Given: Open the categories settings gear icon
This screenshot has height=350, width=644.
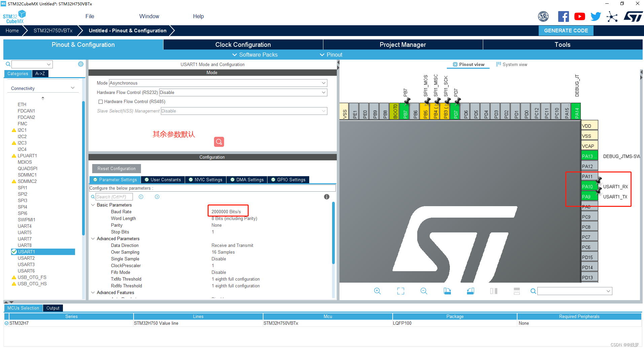Looking at the screenshot, I should coord(81,64).
